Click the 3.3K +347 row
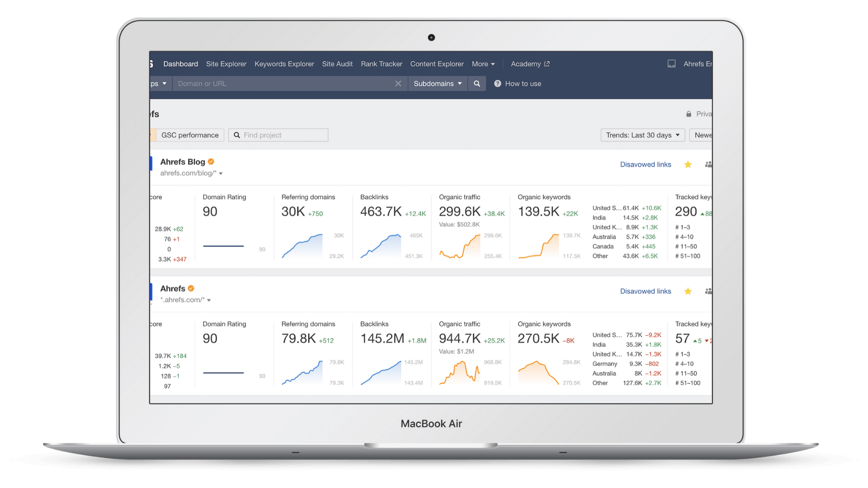Image resolution: width=868 pixels, height=488 pixels. click(x=172, y=259)
